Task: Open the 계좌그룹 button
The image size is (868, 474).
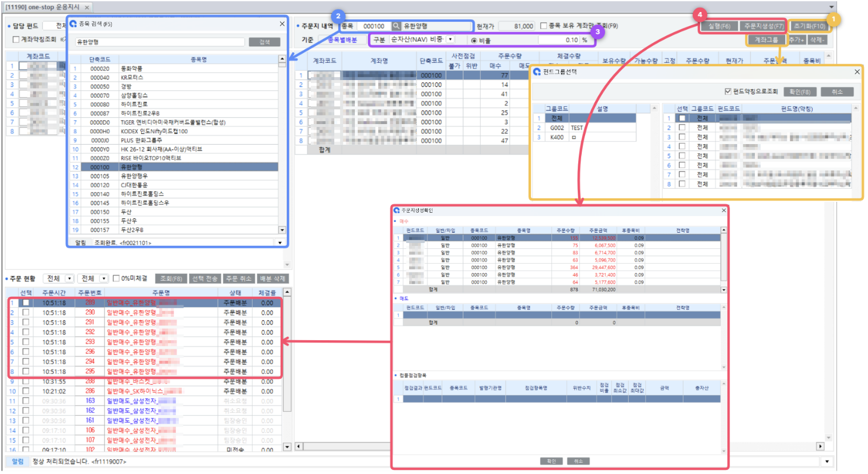Action: coord(766,40)
